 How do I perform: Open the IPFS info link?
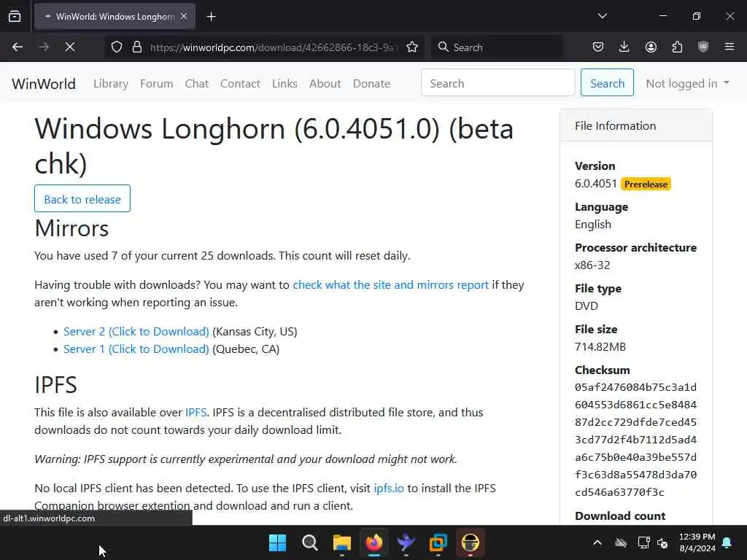click(196, 413)
